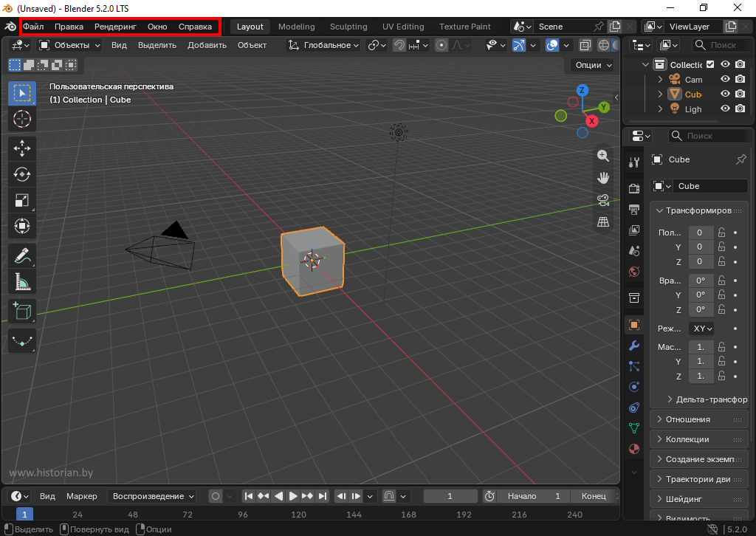Select the Measure tool
Image resolution: width=756 pixels, height=536 pixels.
(x=22, y=281)
